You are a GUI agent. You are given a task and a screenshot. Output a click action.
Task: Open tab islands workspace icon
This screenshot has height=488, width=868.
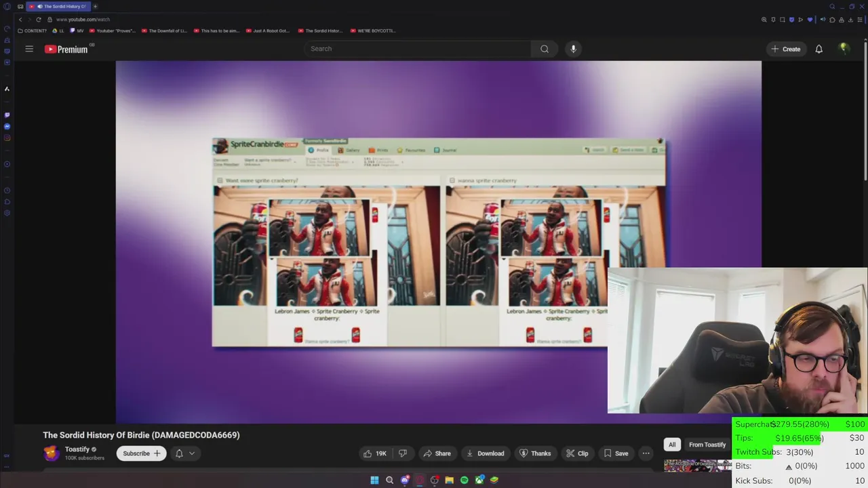tap(20, 6)
